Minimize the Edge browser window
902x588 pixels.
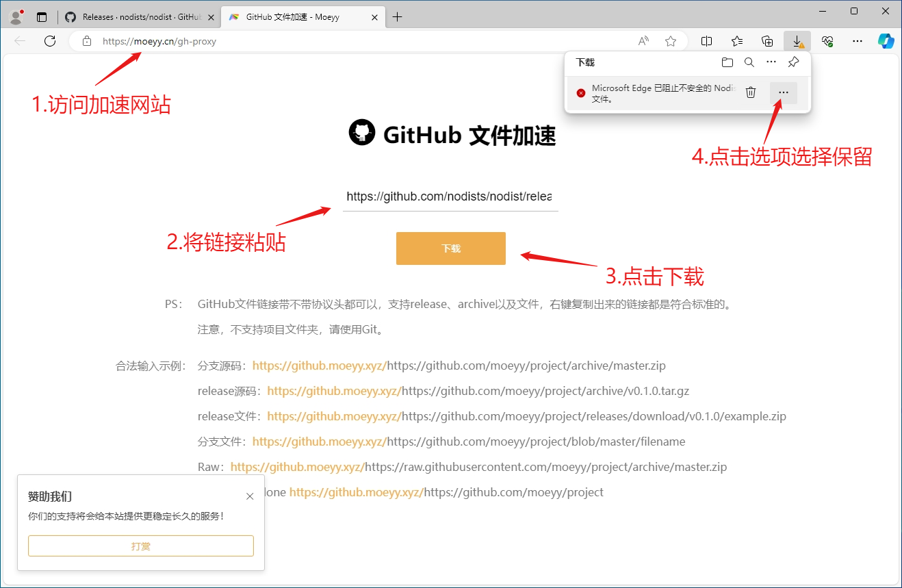coord(823,11)
